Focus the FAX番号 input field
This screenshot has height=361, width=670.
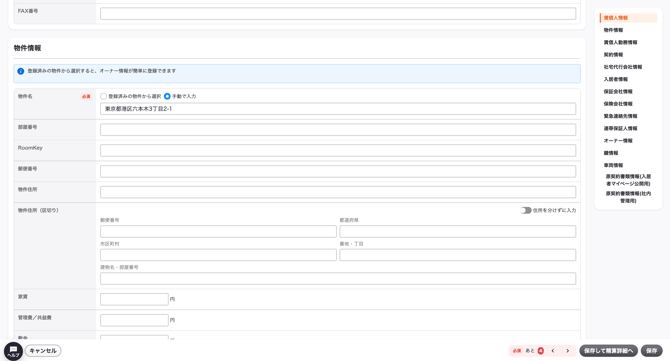(x=338, y=14)
